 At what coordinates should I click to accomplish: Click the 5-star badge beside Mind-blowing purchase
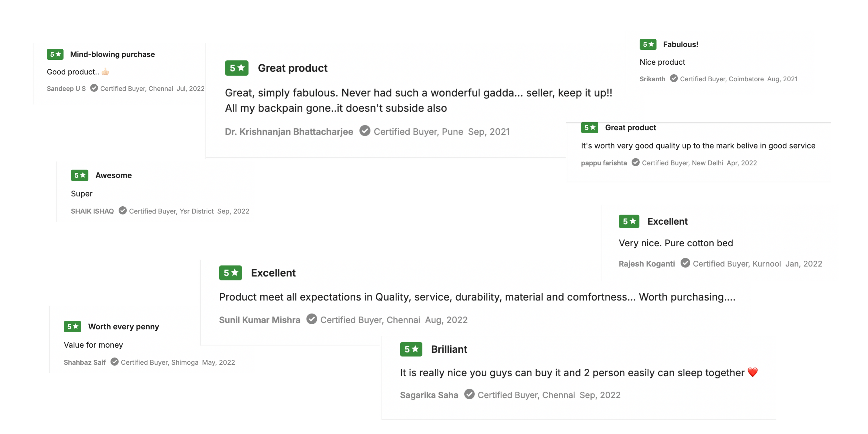pyautogui.click(x=55, y=54)
